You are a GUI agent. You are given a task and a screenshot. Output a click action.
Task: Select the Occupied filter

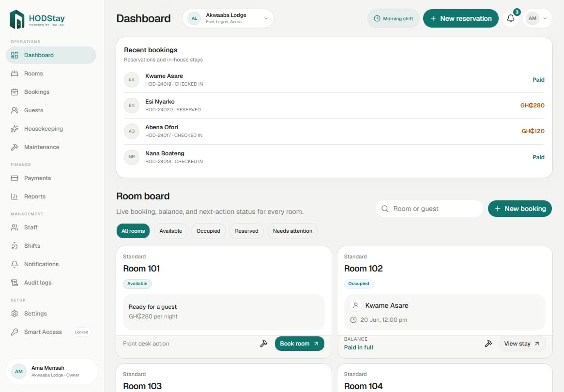208,231
